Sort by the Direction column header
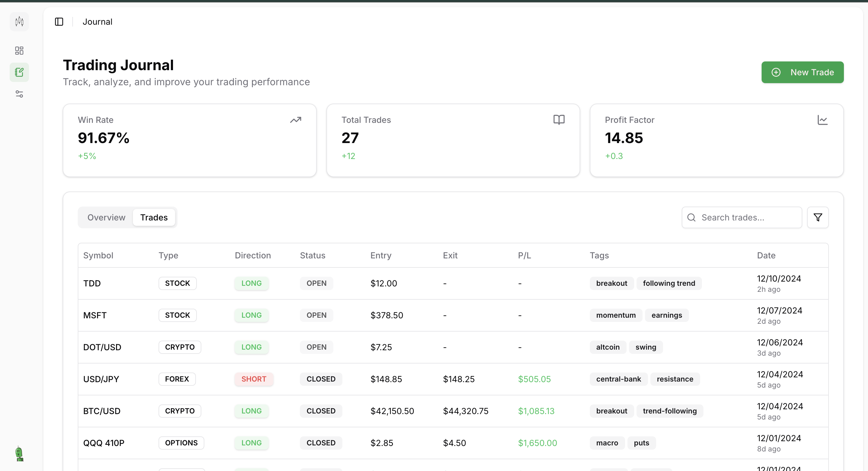The image size is (868, 471). [x=253, y=256]
